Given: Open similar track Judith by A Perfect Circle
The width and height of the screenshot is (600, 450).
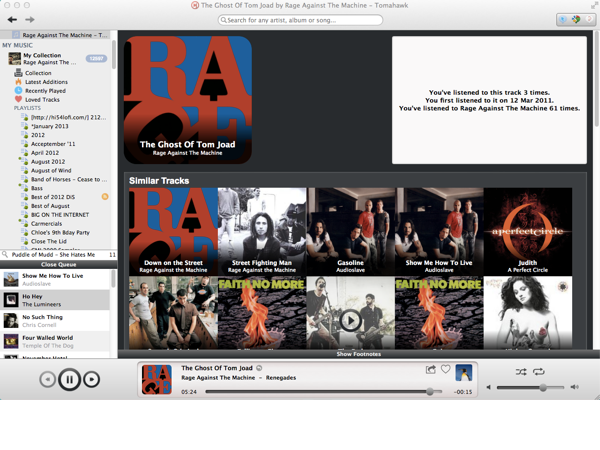Looking at the screenshot, I should (528, 232).
